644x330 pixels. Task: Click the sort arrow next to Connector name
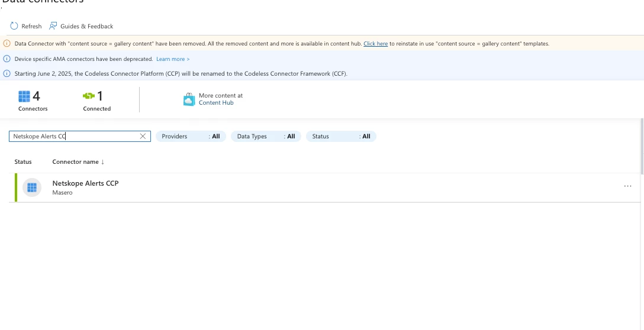click(102, 161)
